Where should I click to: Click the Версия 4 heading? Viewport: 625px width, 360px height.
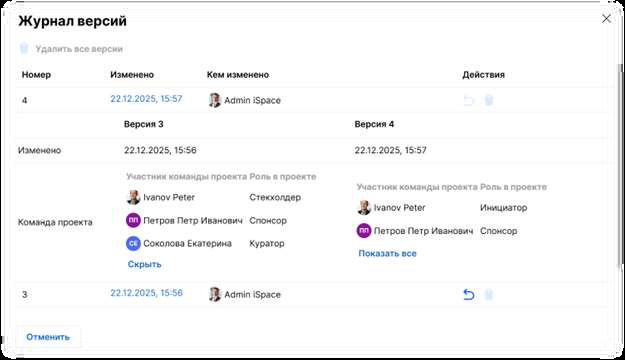(374, 124)
